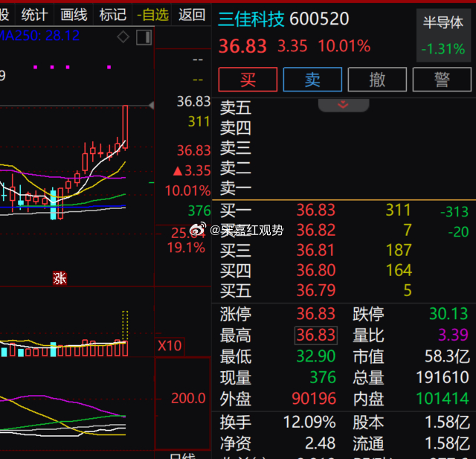Click the 撤 cancel order button

(x=377, y=80)
